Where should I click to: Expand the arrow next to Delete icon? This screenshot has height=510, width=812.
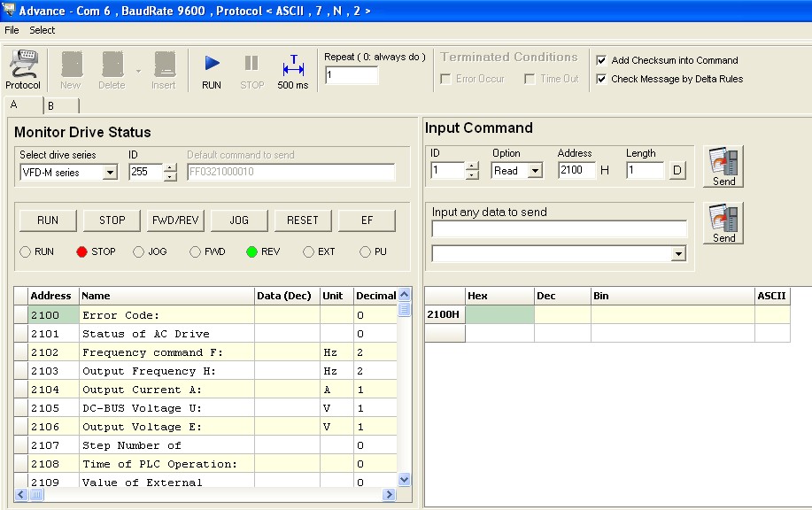pos(138,71)
